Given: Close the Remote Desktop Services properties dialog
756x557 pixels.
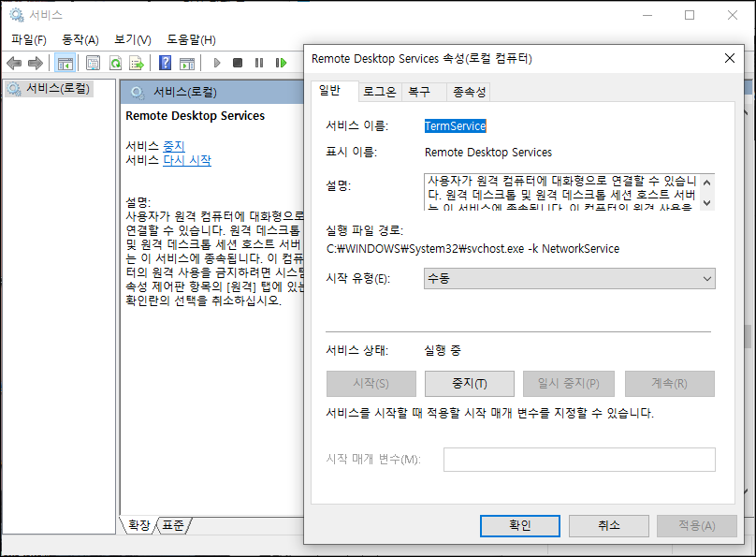Looking at the screenshot, I should coord(730,58).
